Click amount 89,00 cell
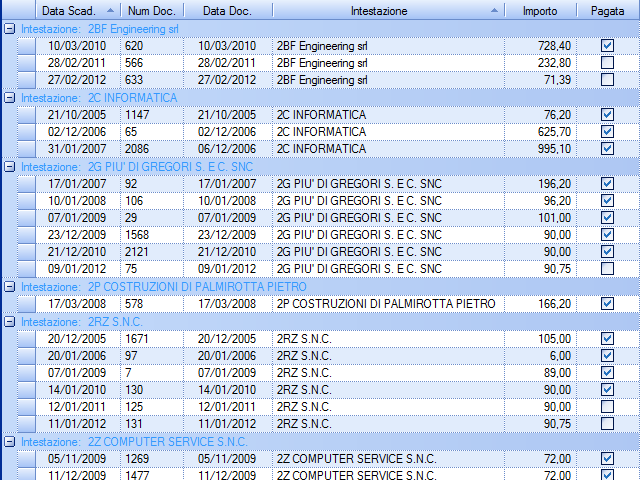Image resolution: width=640 pixels, height=480 pixels. 540,373
